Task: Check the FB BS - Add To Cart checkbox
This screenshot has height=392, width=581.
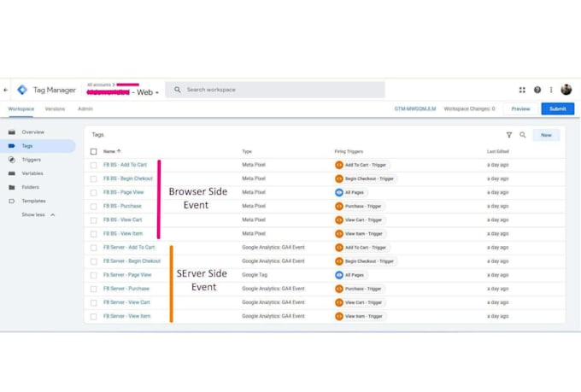Action: [x=93, y=165]
